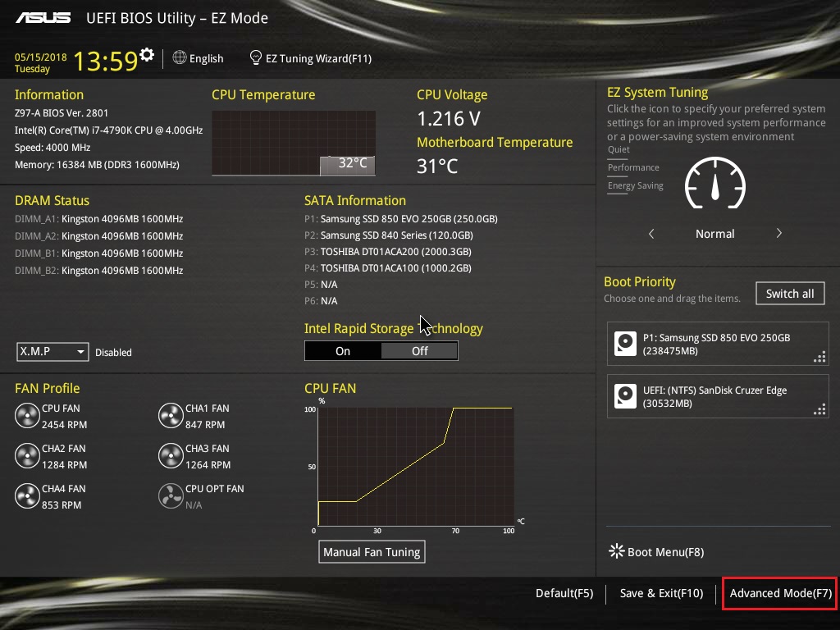Click the EZ Tuning Wizard lightbulb icon
The height and width of the screenshot is (630, 840).
256,57
